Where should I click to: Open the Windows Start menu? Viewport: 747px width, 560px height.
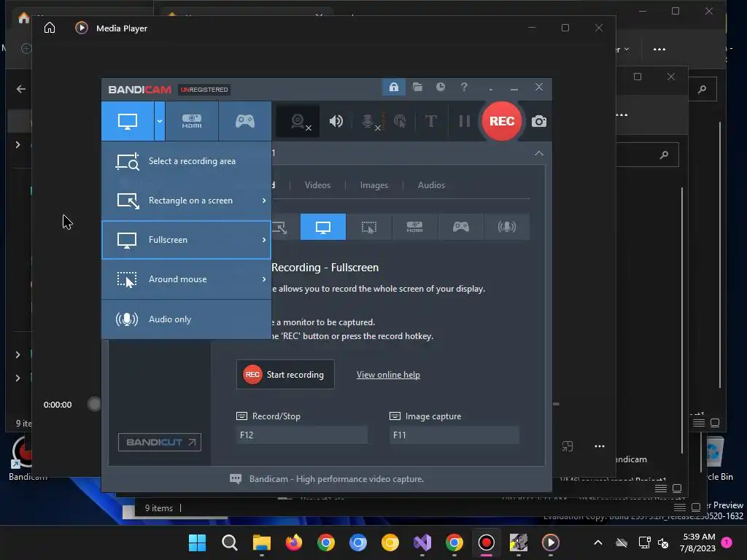tap(197, 542)
